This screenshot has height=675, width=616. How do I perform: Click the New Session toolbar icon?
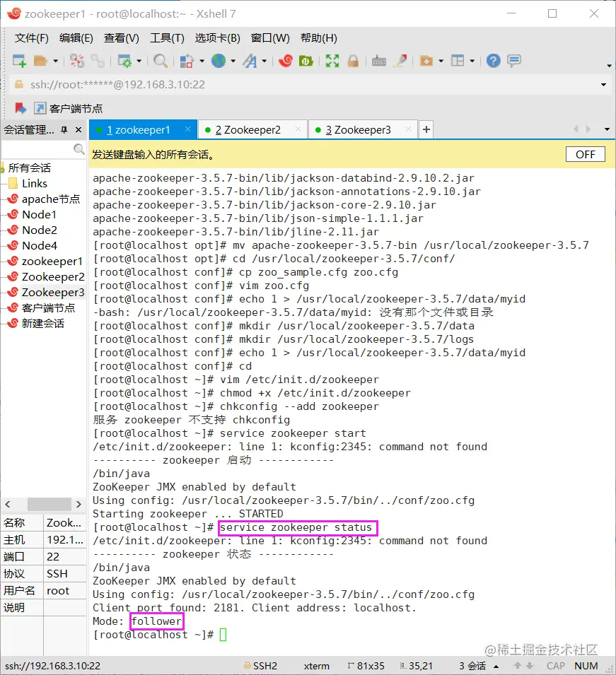19,61
